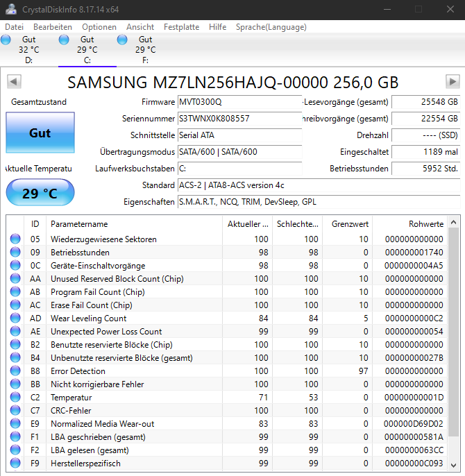Click status orb of Benutzte reservierte Blöcke row
This screenshot has width=465, height=476.
(15, 344)
